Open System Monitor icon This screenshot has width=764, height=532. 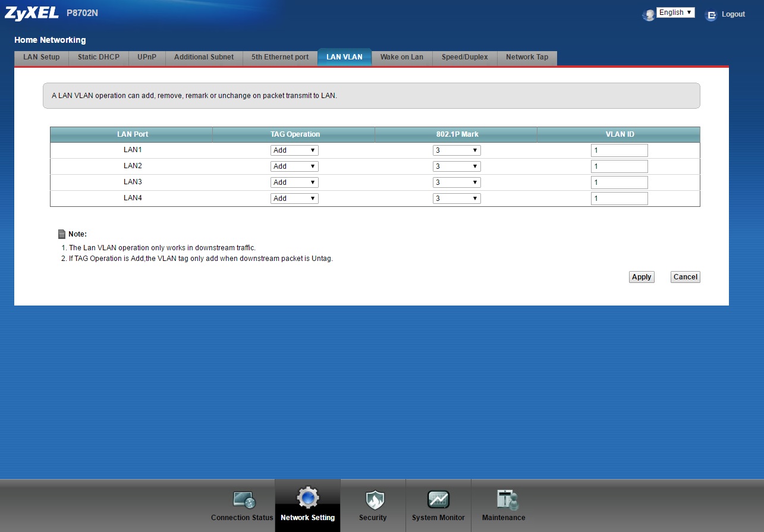point(438,500)
